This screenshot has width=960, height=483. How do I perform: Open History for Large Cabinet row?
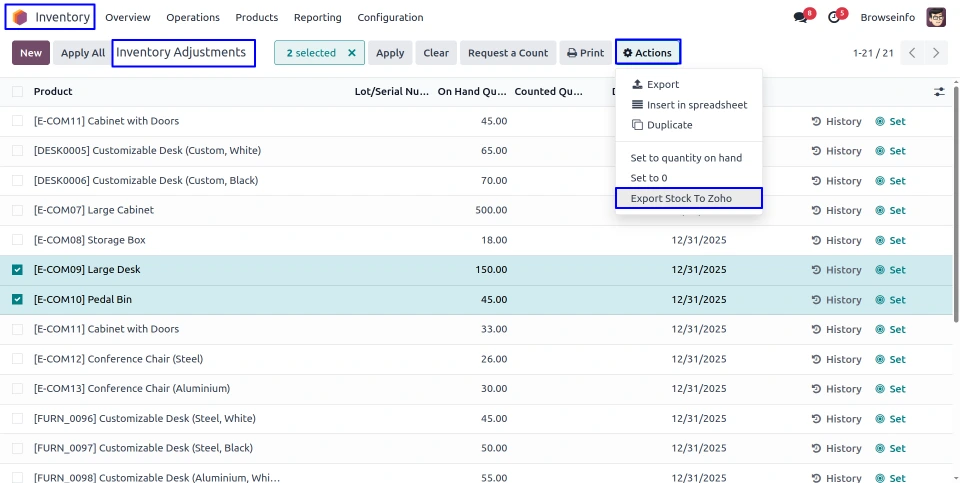point(836,211)
